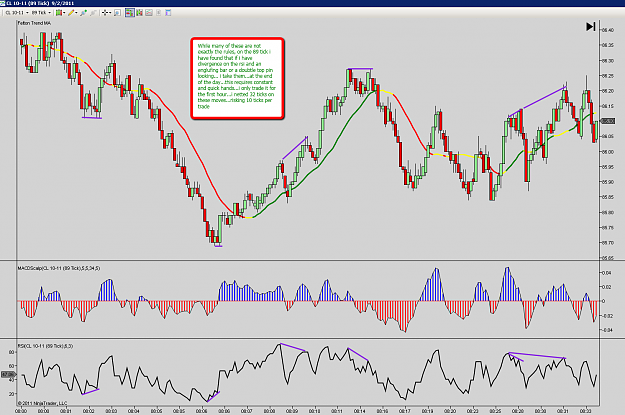
Task: Click the current price marker on price axis
Action: pos(608,121)
